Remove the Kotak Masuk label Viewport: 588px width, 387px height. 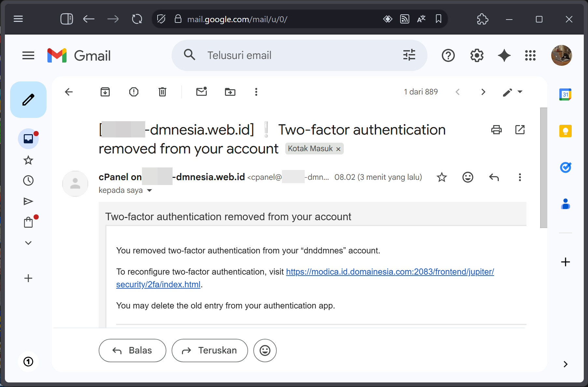pyautogui.click(x=338, y=149)
